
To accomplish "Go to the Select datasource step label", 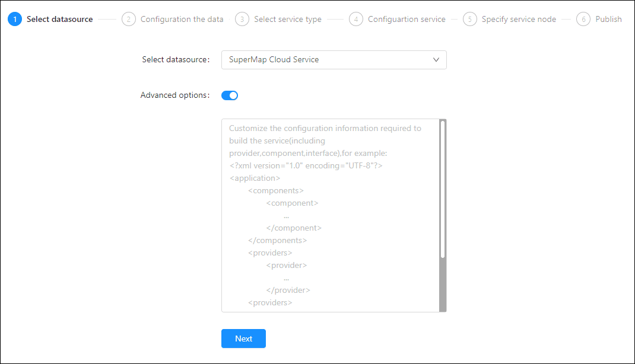I will (x=59, y=19).
